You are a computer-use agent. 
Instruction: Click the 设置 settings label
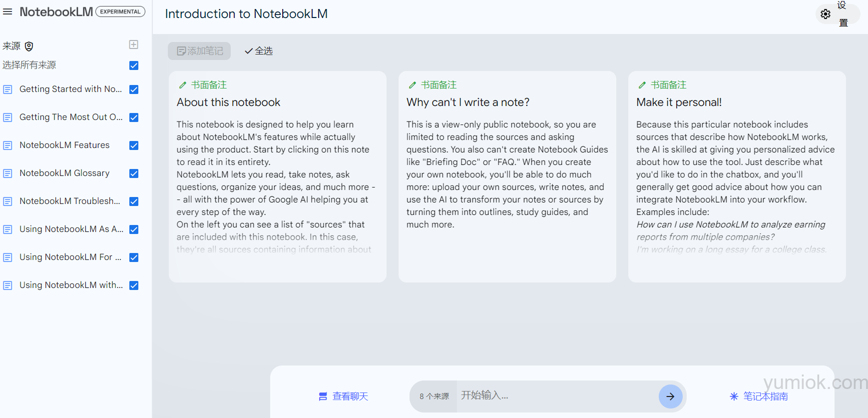click(843, 14)
